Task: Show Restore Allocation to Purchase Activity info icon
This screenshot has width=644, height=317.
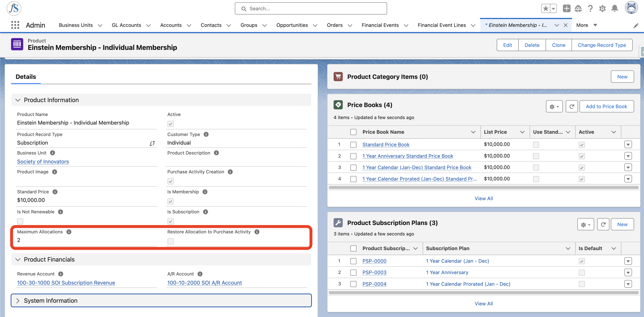Action: 257,232
